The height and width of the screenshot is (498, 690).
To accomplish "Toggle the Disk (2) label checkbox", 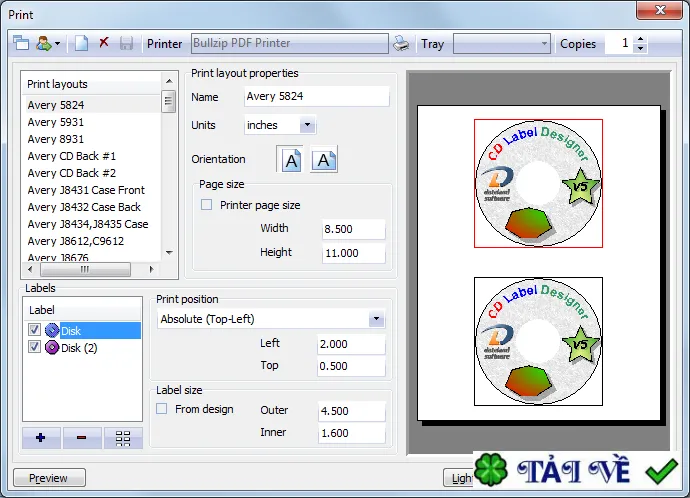I will pos(34,347).
